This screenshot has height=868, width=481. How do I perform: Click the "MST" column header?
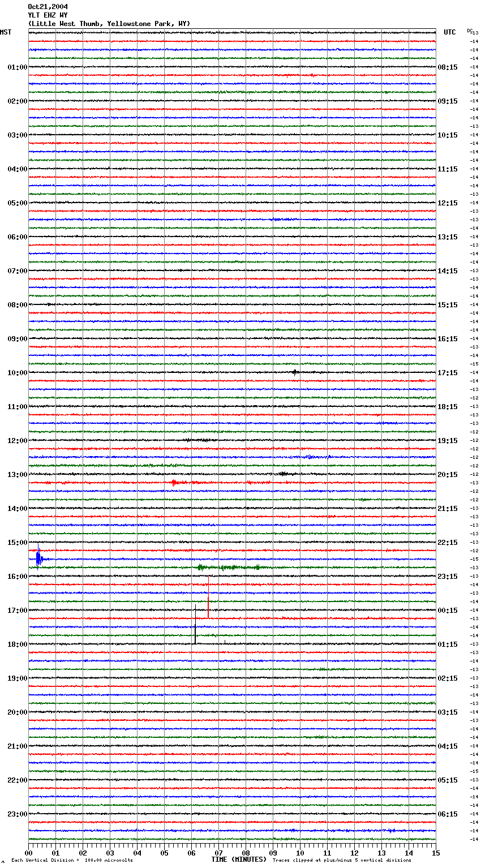[6, 32]
